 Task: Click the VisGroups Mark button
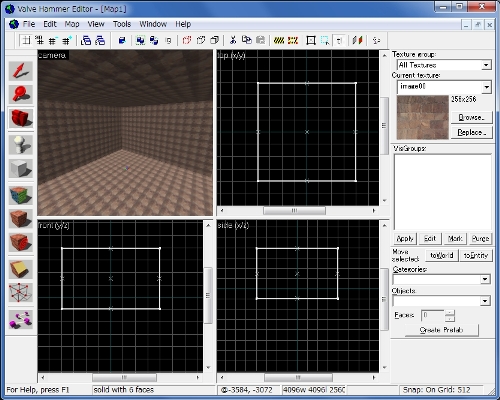455,238
